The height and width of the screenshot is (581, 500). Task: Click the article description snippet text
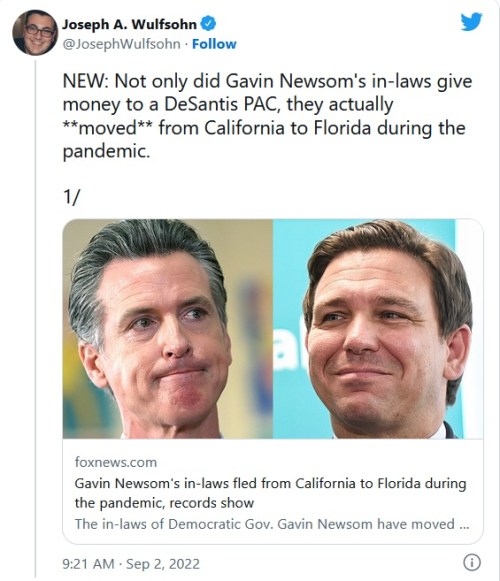(272, 524)
